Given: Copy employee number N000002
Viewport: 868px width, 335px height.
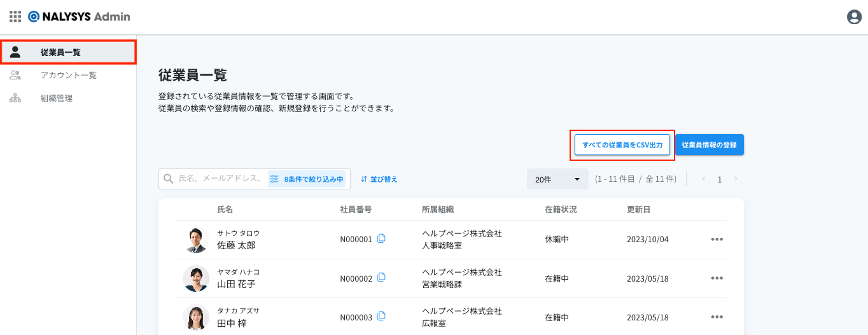Looking at the screenshot, I should [x=381, y=278].
